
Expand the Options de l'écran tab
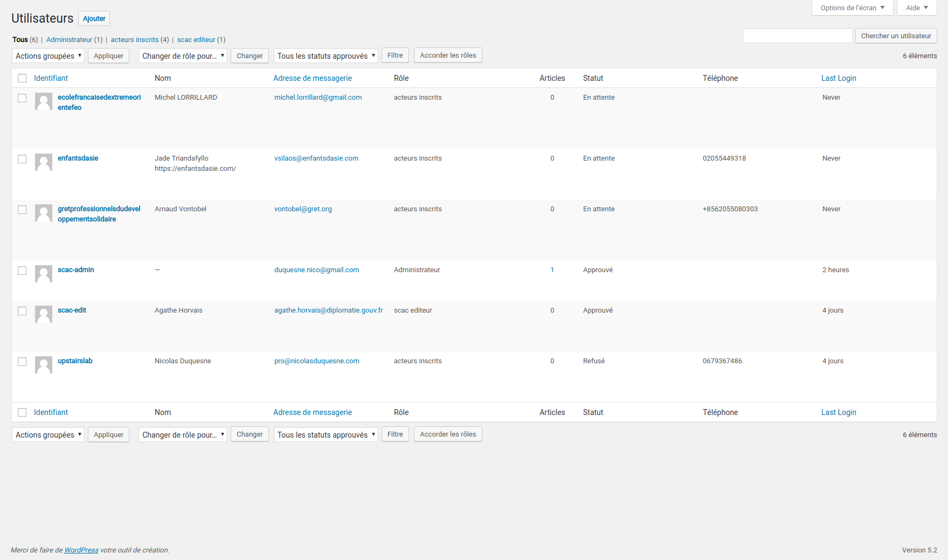[852, 8]
